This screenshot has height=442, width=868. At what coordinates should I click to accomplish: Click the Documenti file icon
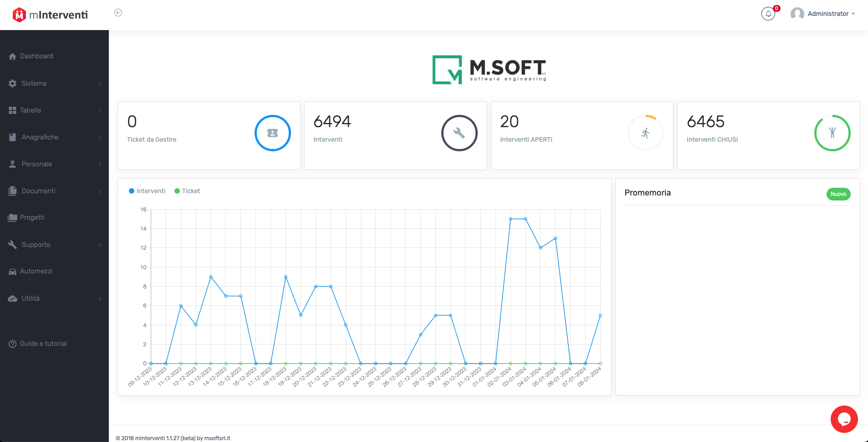[x=13, y=191]
